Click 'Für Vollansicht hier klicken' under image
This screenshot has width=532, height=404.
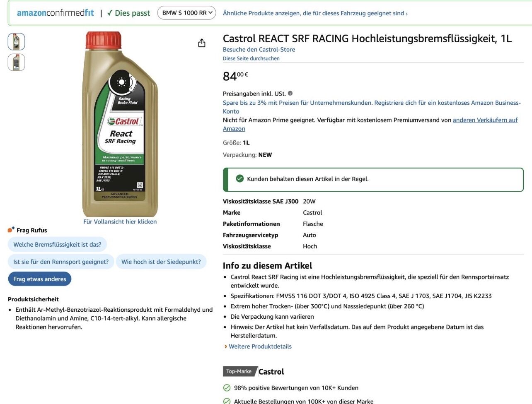(x=120, y=222)
